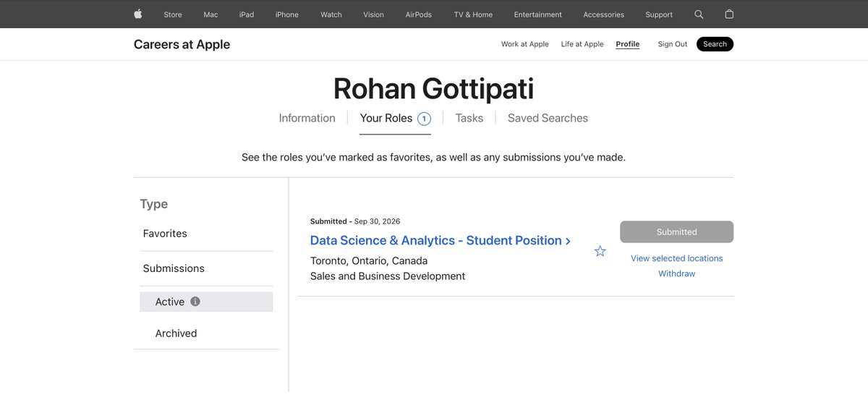Click the Submitted - Sep 30, 2026 text
Image resolution: width=868 pixels, height=400 pixels.
355,221
